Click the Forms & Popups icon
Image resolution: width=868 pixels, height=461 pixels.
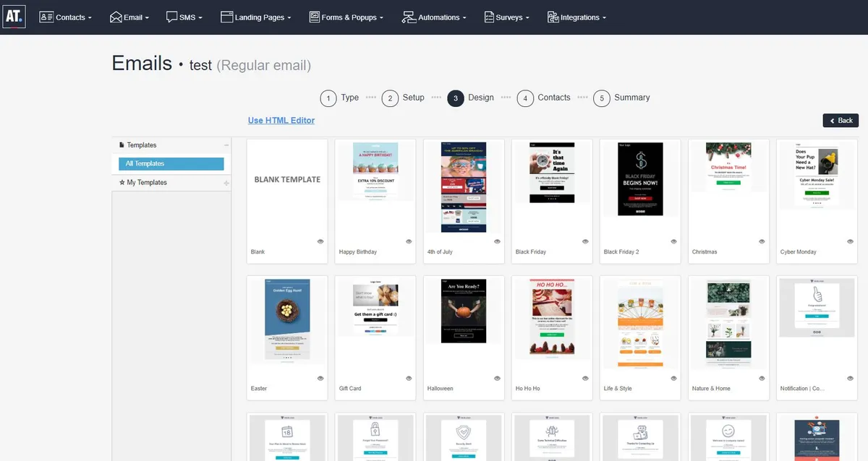(315, 17)
